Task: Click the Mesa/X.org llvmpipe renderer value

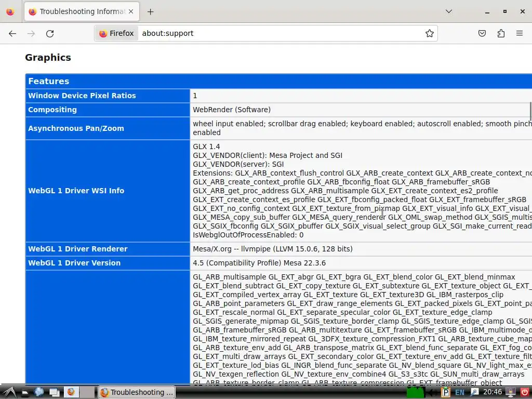Action: point(272,249)
